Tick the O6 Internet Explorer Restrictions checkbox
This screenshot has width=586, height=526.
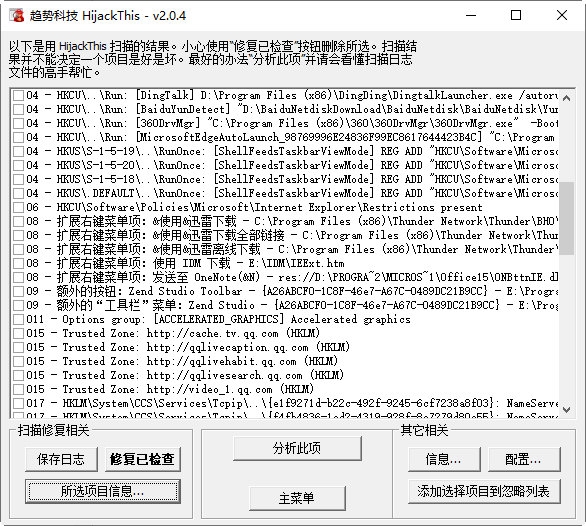(18, 207)
